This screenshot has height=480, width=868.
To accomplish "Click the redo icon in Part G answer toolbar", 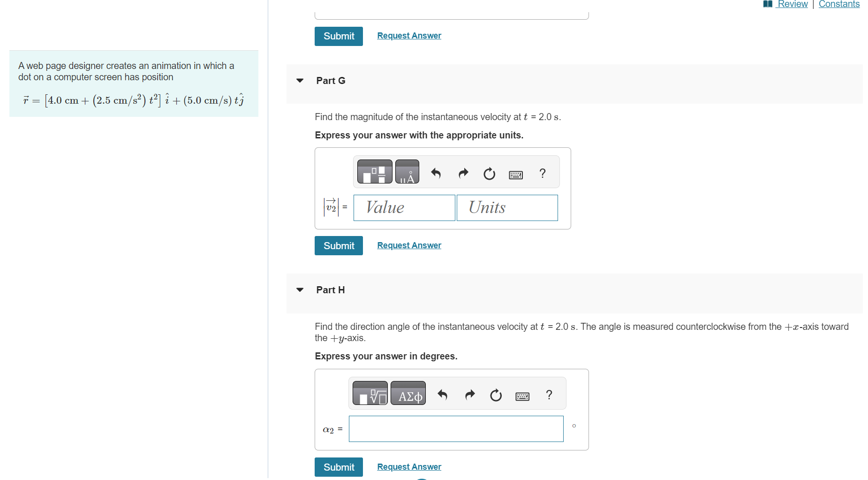I will click(x=463, y=174).
